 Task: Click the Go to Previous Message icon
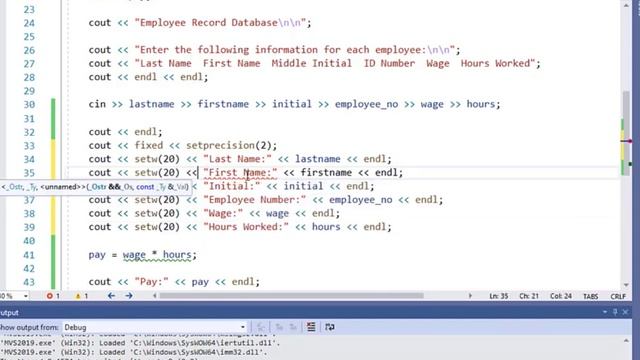(x=279, y=327)
